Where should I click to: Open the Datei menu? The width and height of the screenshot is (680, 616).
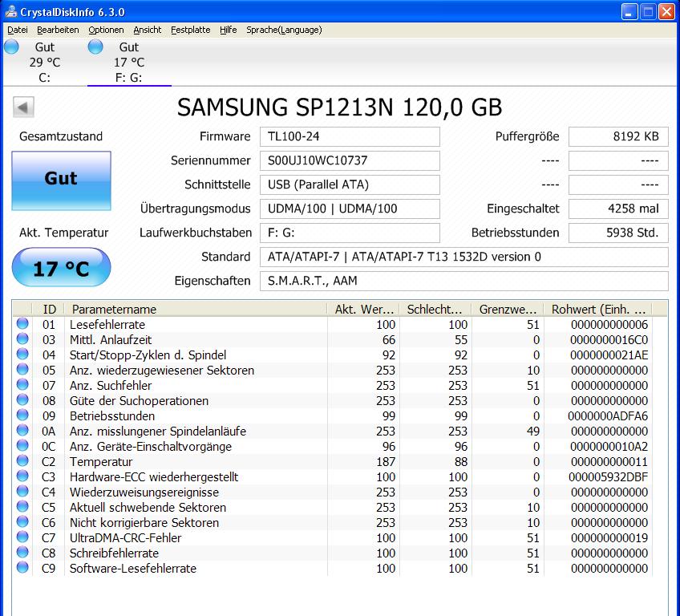pos(18,30)
